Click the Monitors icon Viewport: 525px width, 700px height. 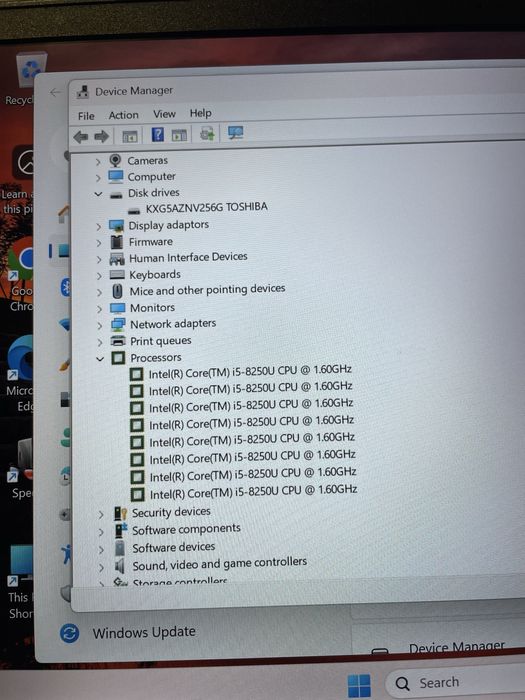[118, 308]
